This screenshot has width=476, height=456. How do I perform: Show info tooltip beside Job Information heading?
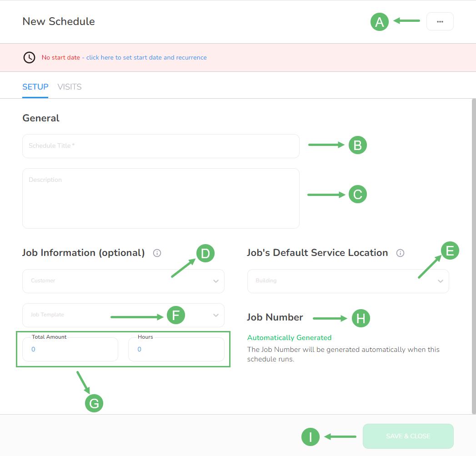pos(157,253)
